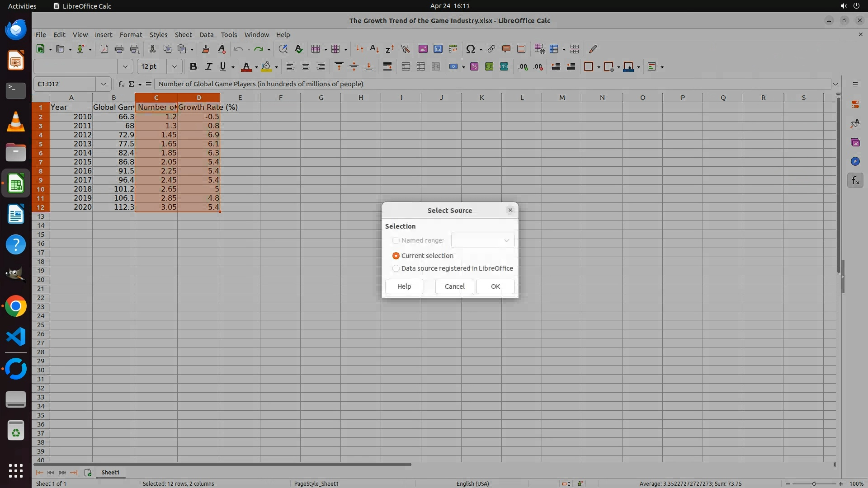
Task: Open the Insert menu
Action: 104,35
